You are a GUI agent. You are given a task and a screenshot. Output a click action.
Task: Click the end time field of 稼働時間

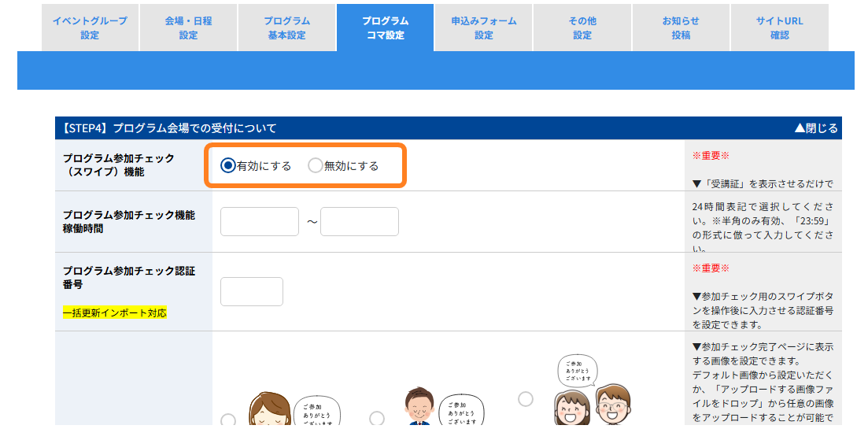click(x=360, y=221)
